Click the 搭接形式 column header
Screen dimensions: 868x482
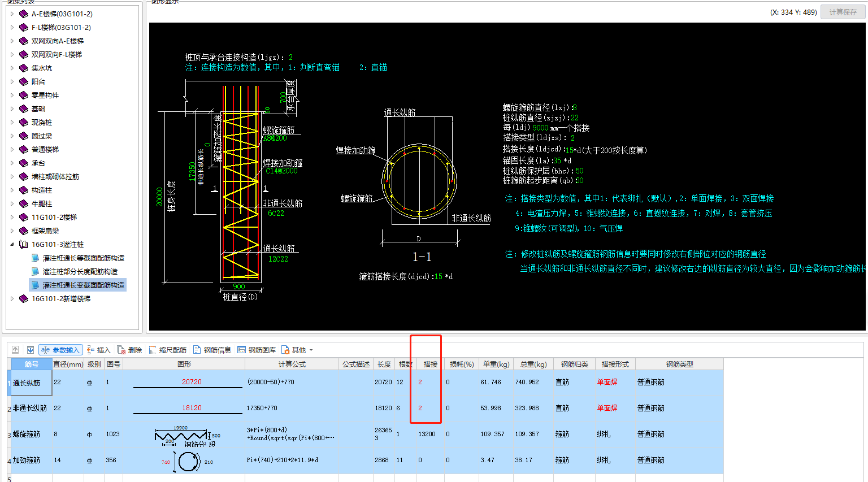tap(615, 364)
